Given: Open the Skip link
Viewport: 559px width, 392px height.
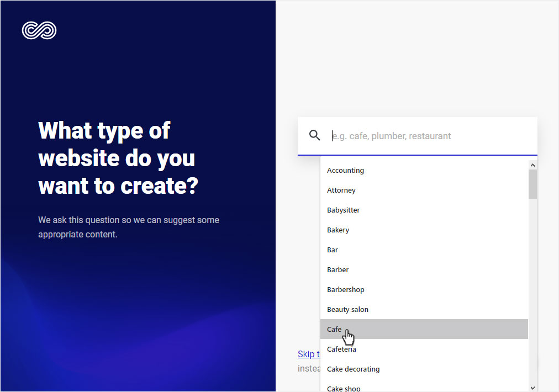Looking at the screenshot, I should click(309, 354).
